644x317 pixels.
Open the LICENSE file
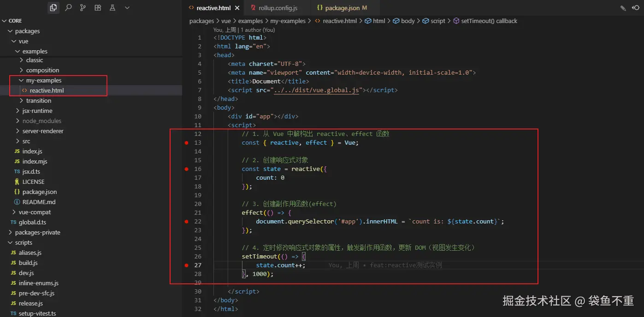pos(34,182)
